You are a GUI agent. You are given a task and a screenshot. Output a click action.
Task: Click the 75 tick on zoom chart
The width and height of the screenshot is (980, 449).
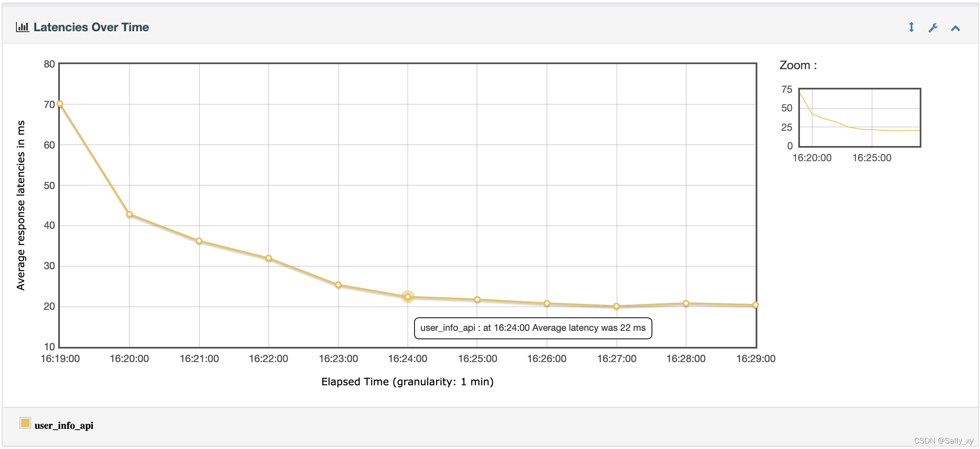tap(787, 89)
